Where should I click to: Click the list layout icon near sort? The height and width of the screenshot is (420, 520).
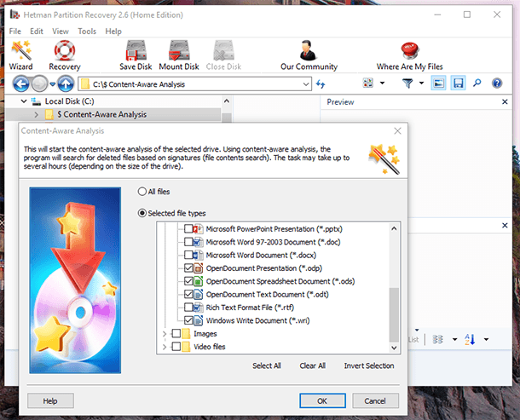pos(438,339)
